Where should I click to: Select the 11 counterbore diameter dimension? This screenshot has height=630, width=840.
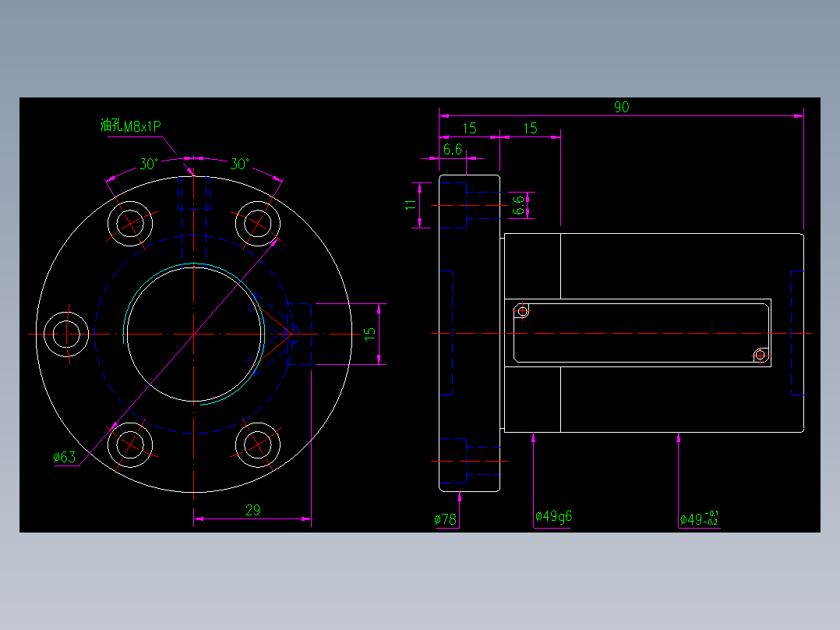pyautogui.click(x=411, y=205)
